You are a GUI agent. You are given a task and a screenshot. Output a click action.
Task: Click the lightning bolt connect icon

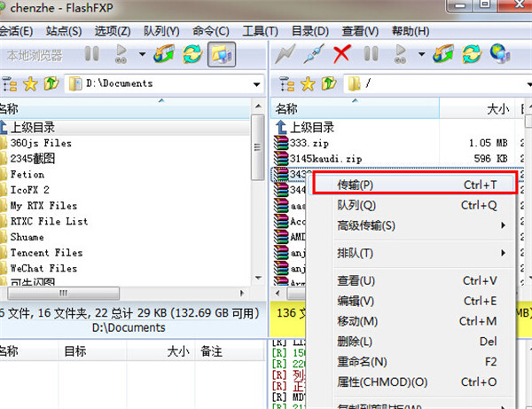point(286,54)
